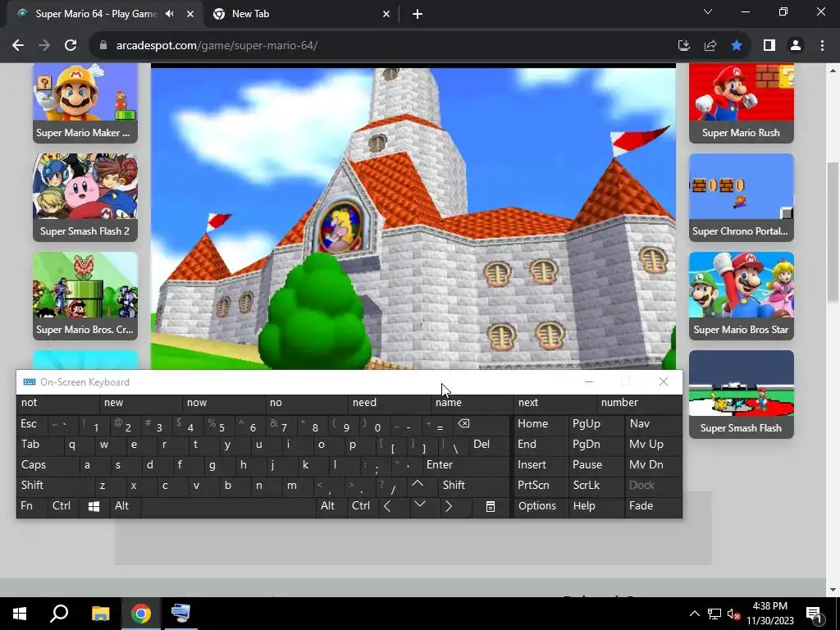Click the Esc key on the keyboard
The width and height of the screenshot is (840, 630).
click(32, 424)
